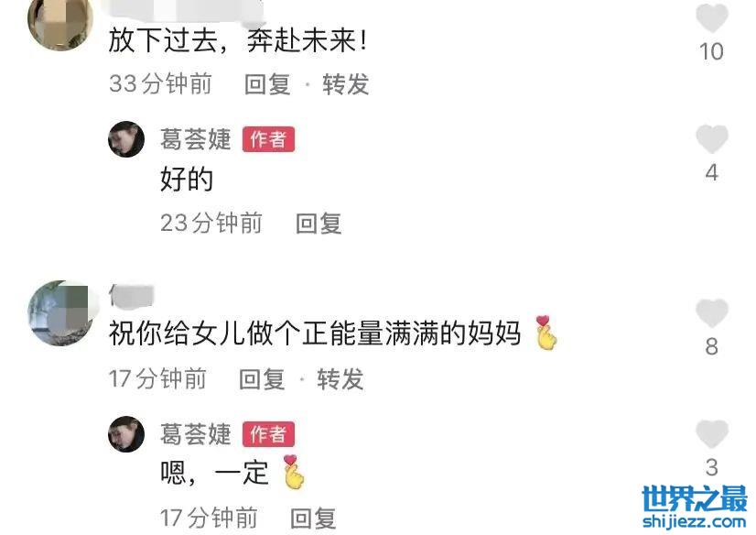Image resolution: width=756 pixels, height=535 pixels.
Task: Reply to the comment posted 33 minutes ago
Action: [x=267, y=84]
